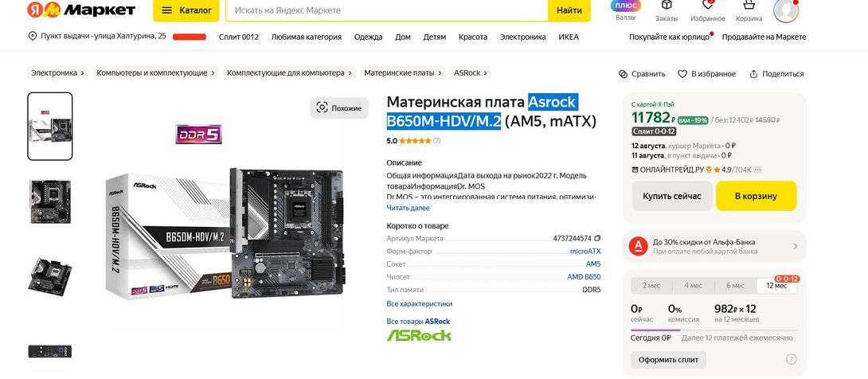Expand the Альфа-Банка discount chevron
The width and height of the screenshot is (868, 379).
pyautogui.click(x=796, y=246)
